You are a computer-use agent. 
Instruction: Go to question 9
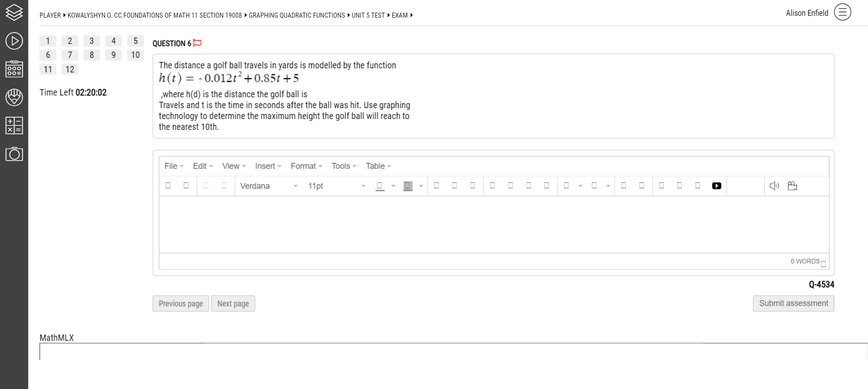pos(113,55)
